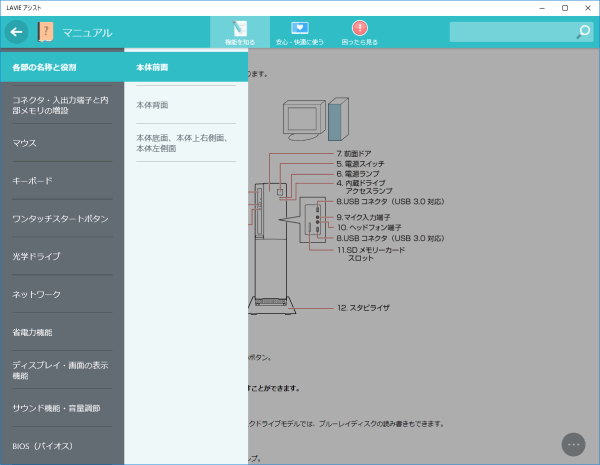
Task: Maximize the LAVIE アシスト window
Action: click(565, 8)
